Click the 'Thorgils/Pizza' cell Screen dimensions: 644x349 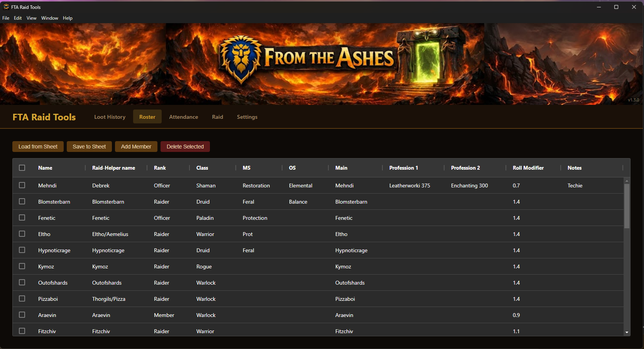[x=108, y=299]
